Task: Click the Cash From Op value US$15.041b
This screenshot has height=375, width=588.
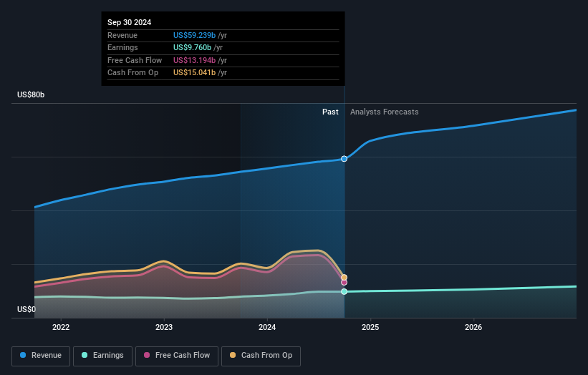Action: click(x=194, y=73)
